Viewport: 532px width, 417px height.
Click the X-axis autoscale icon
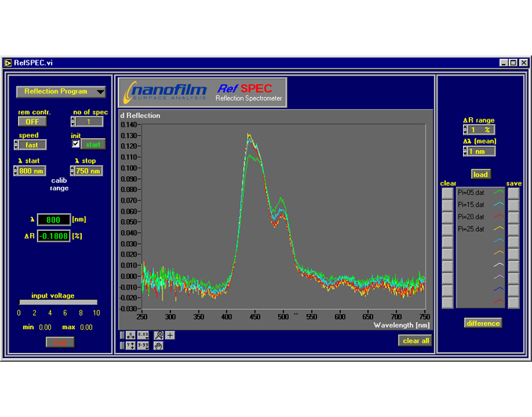[130, 335]
